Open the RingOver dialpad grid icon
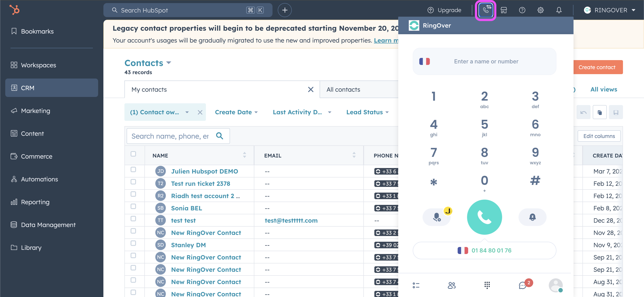 pos(487,285)
